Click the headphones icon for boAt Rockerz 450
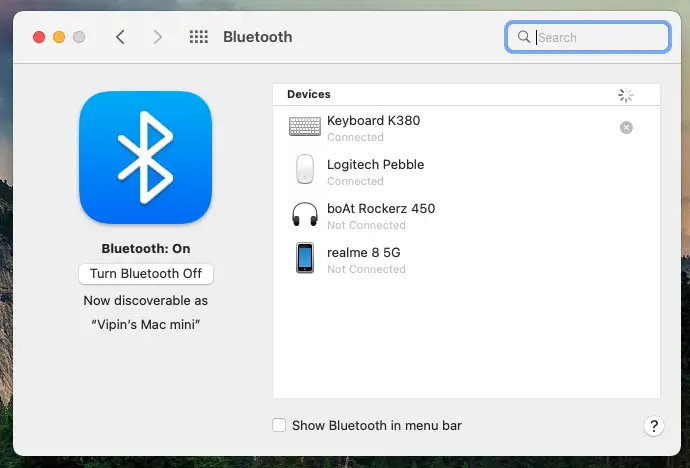Viewport: 690px width, 468px height. coord(305,214)
